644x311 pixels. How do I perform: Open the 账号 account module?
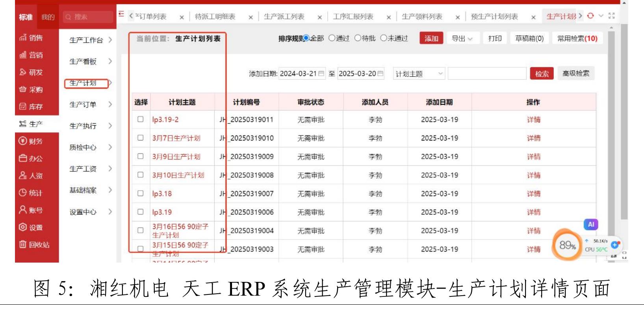point(31,210)
